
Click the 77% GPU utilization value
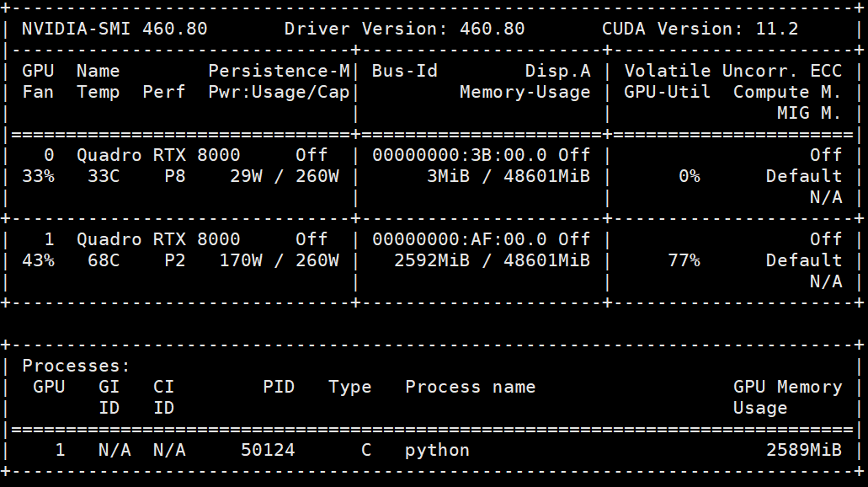[684, 260]
